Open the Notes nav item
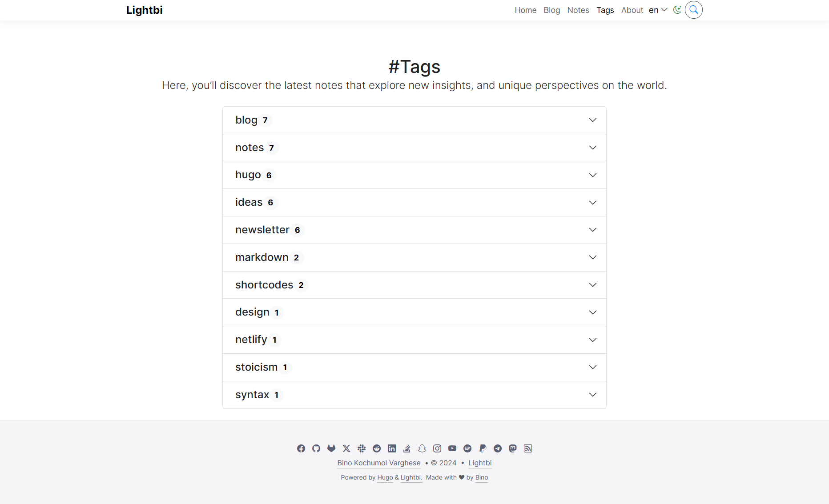Viewport: 829px width, 504px height. click(578, 10)
